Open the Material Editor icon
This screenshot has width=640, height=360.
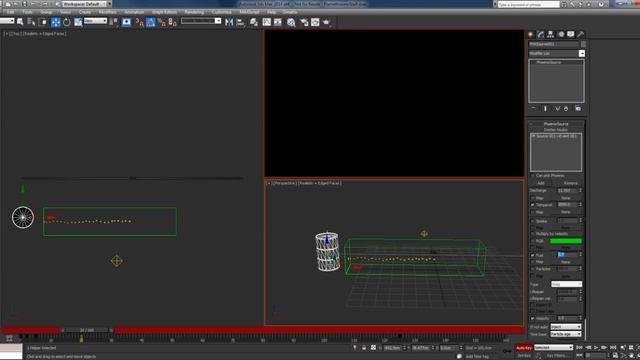[x=291, y=22]
